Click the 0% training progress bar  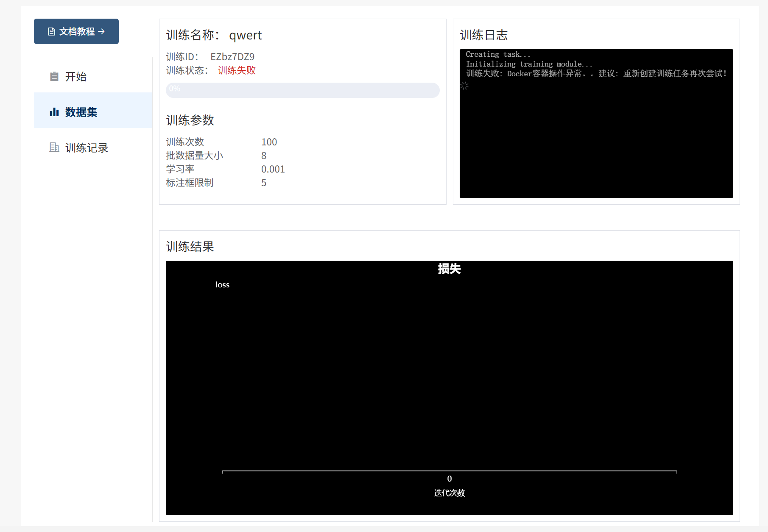pos(302,90)
